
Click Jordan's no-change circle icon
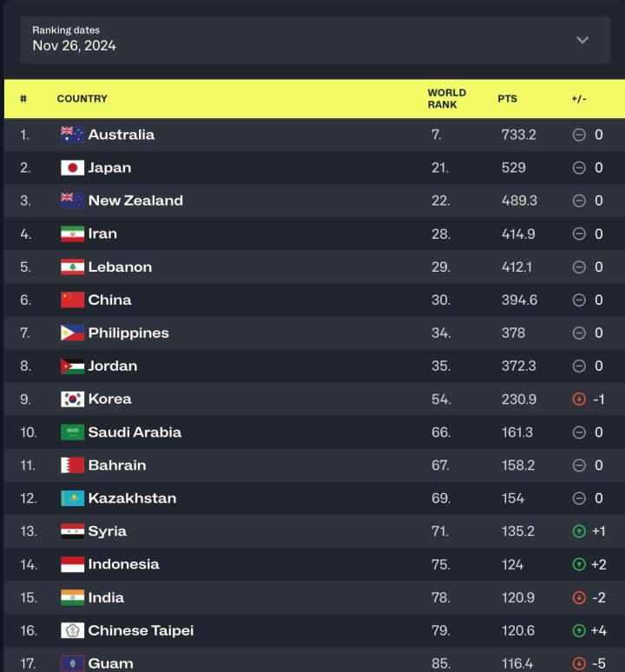coord(579,366)
